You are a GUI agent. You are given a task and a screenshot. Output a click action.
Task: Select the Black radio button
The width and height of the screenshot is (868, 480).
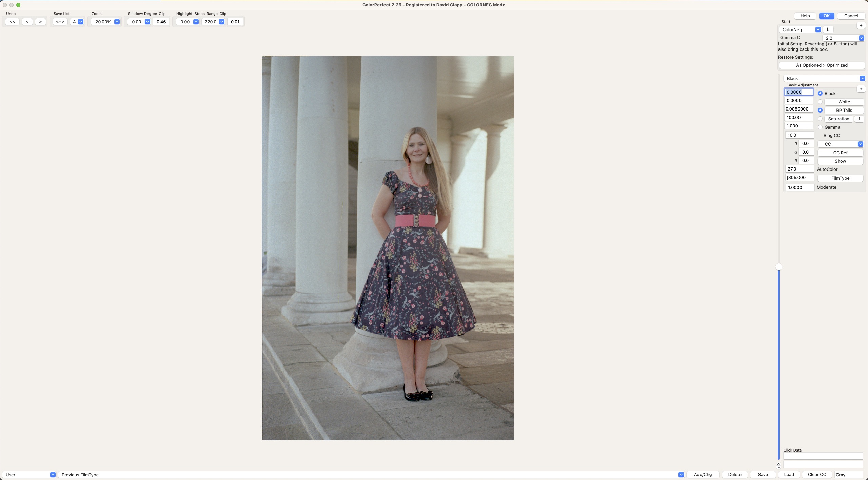click(820, 93)
